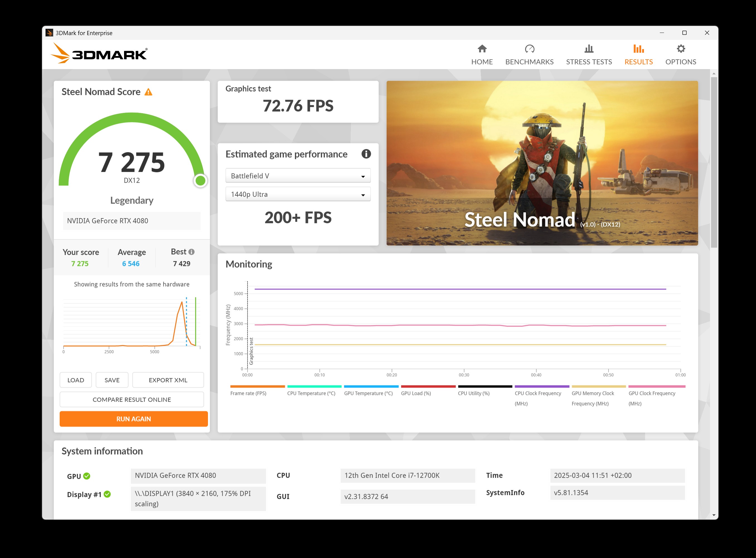The height and width of the screenshot is (558, 756).
Task: Click the 12th Gen Intel Core i7-12700K field
Action: 408,475
